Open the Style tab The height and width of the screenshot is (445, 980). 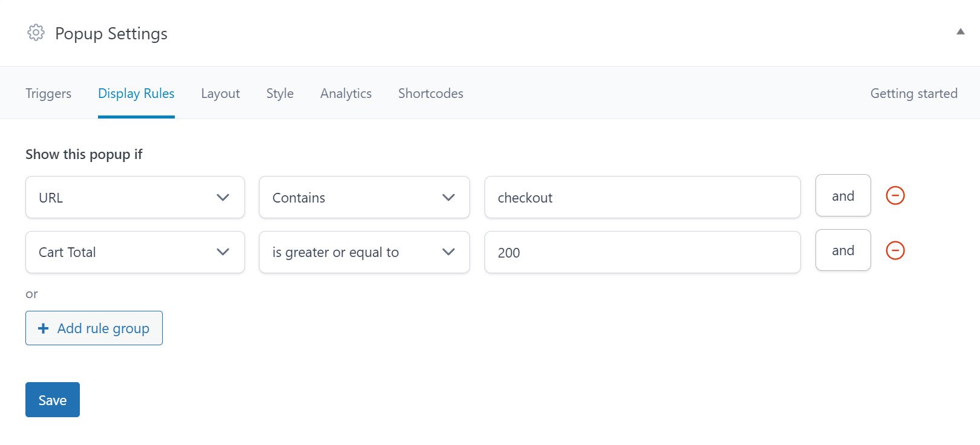tap(280, 93)
